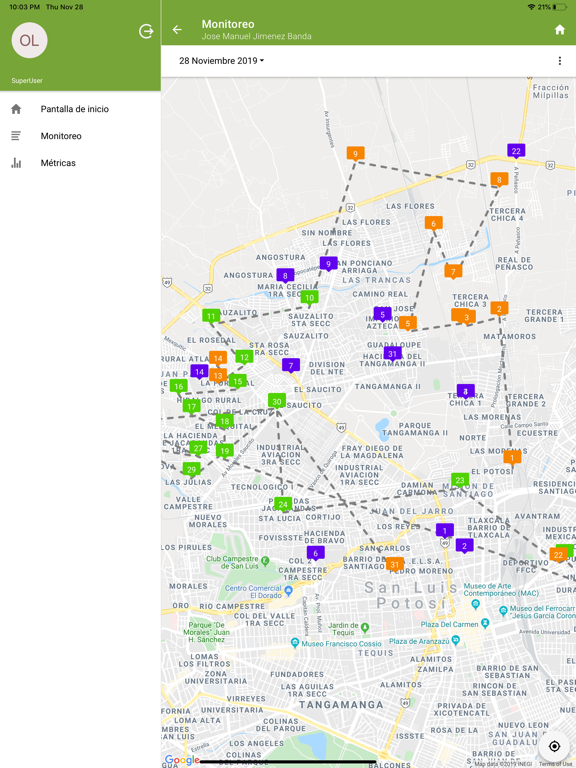Select green marker 15

click(238, 382)
